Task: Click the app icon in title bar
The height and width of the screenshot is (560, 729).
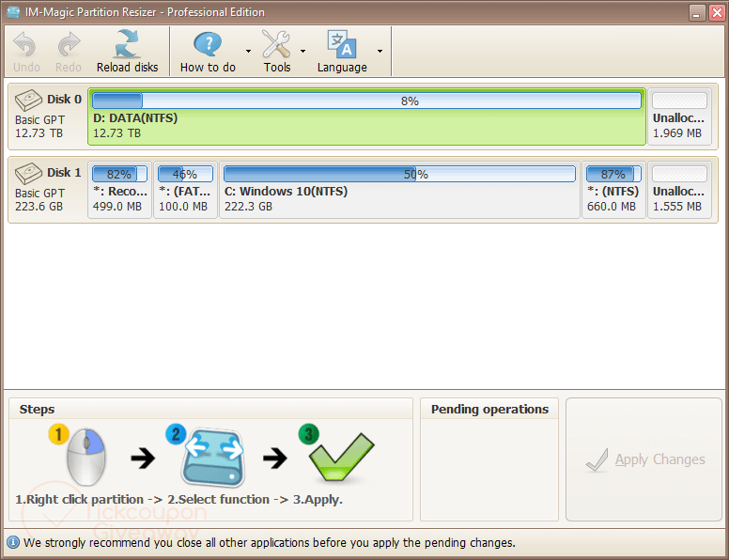Action: [13, 12]
